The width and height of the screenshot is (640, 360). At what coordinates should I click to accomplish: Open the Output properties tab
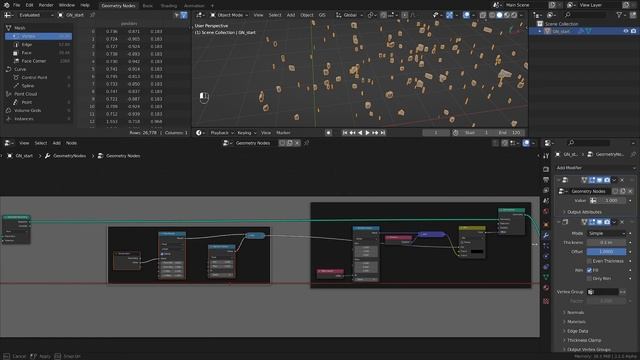click(546, 180)
